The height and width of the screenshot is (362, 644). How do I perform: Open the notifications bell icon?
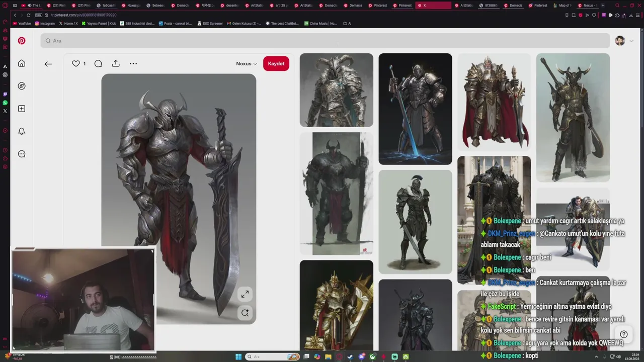click(x=22, y=131)
